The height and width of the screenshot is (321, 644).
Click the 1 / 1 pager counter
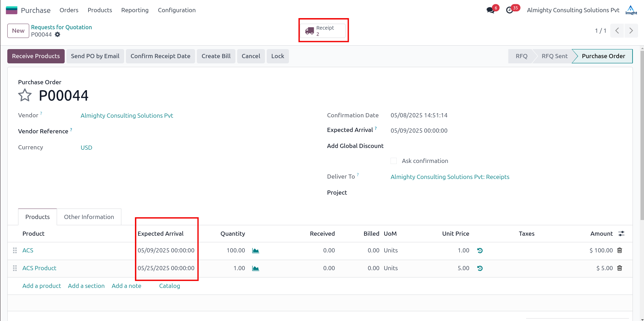[x=601, y=31]
